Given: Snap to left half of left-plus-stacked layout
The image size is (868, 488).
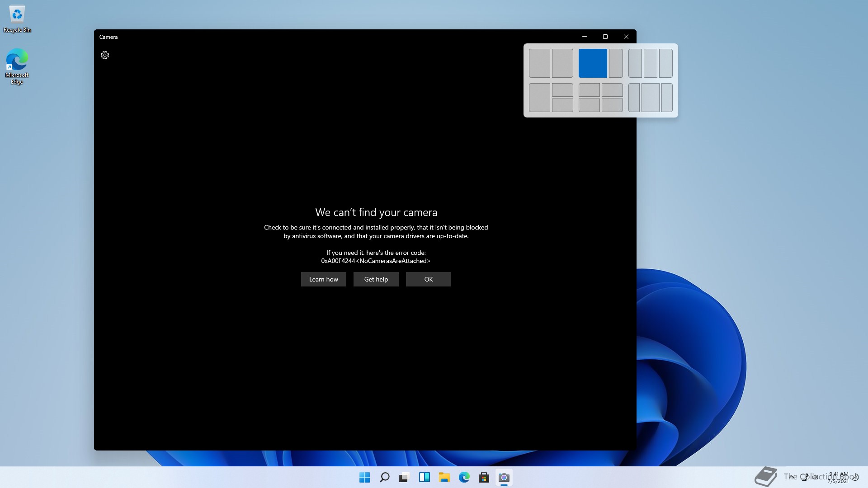Looking at the screenshot, I should coord(539,98).
